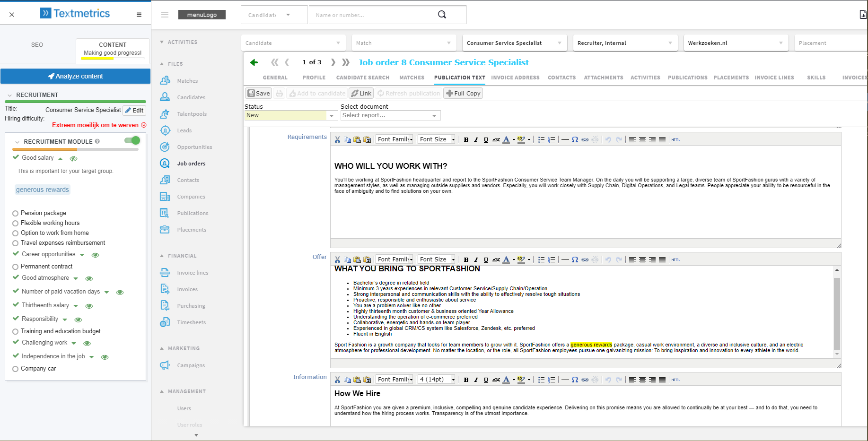The height and width of the screenshot is (441, 868).
Task: Select Company car option
Action: coord(15,369)
